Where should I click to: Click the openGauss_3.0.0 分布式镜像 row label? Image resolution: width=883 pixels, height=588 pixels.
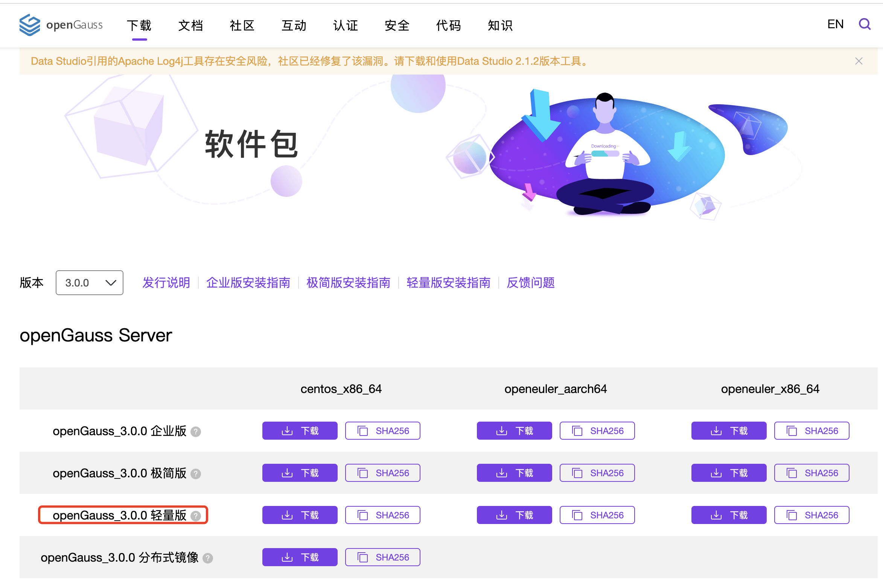pyautogui.click(x=119, y=558)
